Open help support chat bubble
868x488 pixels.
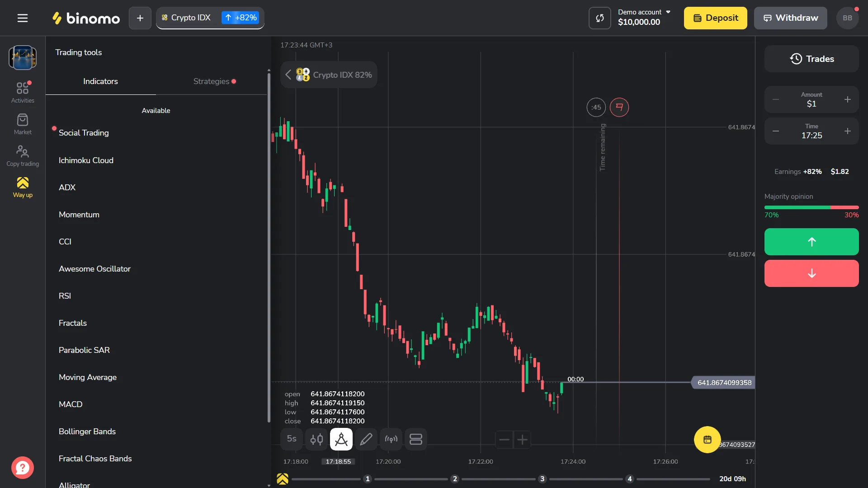click(x=23, y=468)
